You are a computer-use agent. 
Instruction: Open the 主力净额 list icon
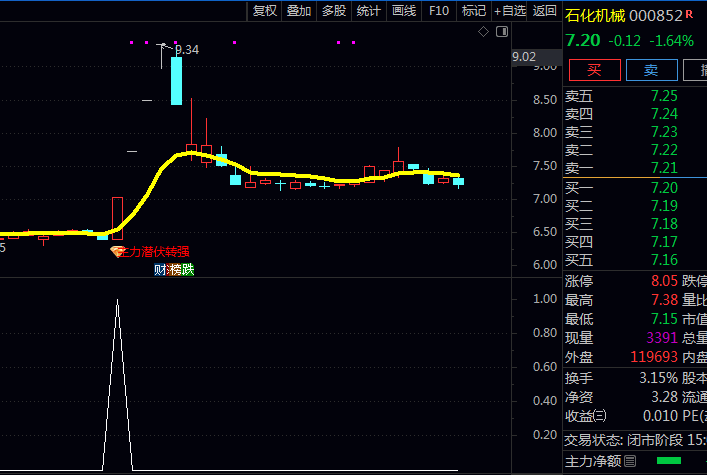(x=630, y=462)
